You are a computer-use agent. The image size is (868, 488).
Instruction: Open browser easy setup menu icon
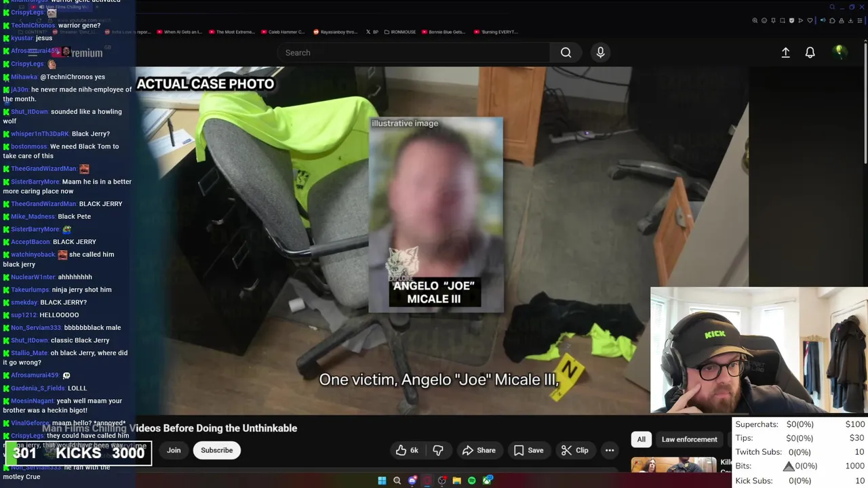coord(860,20)
